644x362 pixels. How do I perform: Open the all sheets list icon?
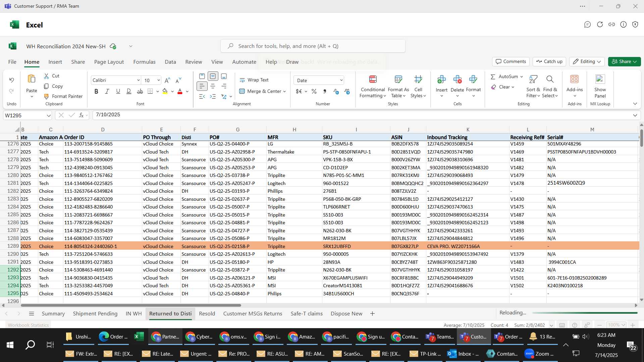(x=32, y=314)
